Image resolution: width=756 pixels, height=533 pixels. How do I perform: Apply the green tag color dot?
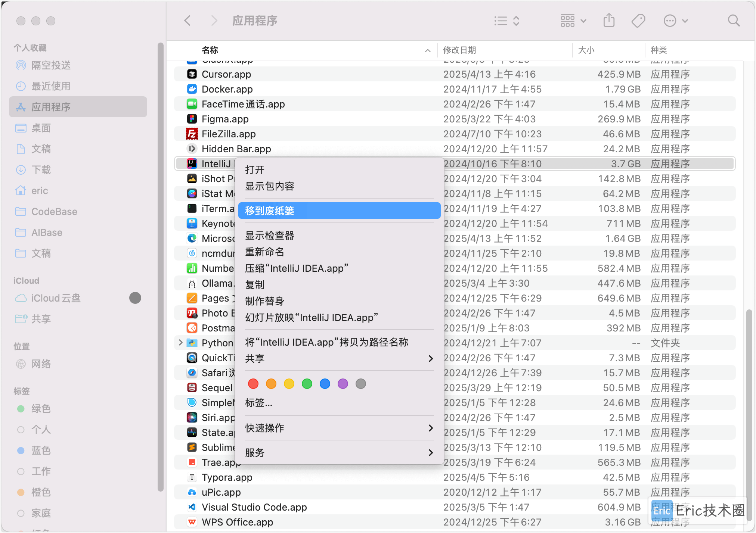307,384
